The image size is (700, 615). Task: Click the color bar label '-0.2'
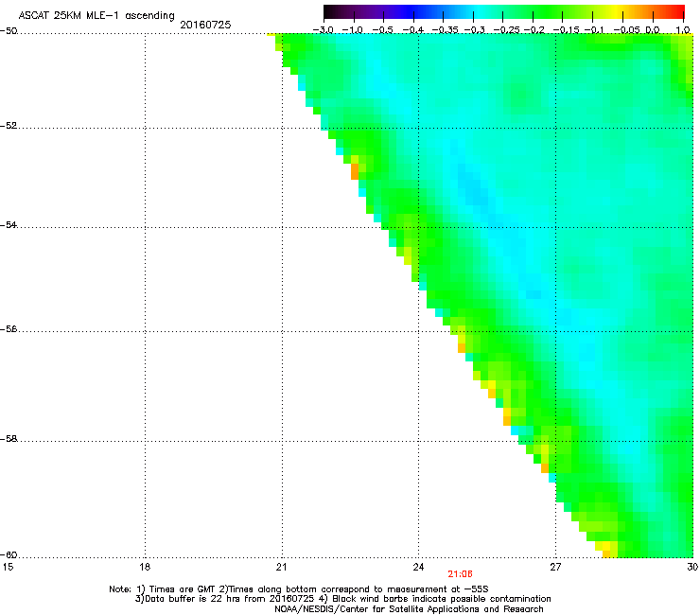534,30
